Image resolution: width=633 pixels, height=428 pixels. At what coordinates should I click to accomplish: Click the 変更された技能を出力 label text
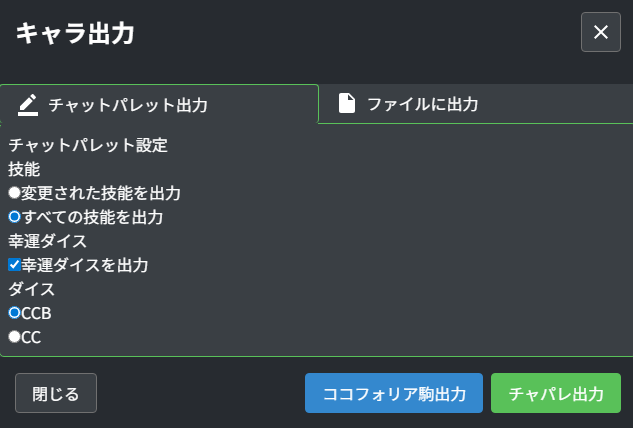pos(101,193)
